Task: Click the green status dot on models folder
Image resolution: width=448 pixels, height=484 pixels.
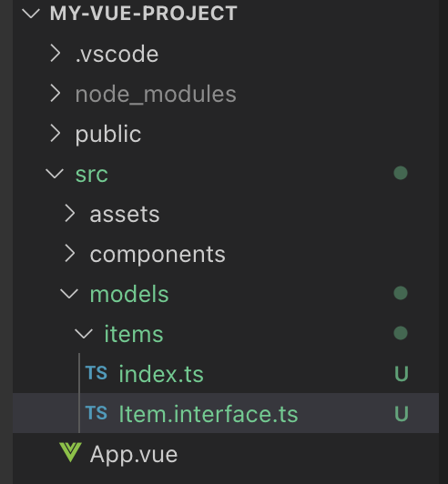Action: 401,293
